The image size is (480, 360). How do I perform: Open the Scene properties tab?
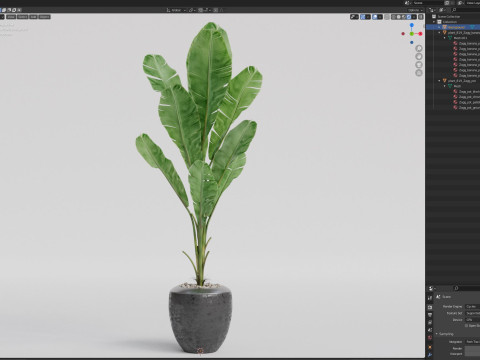(430, 330)
